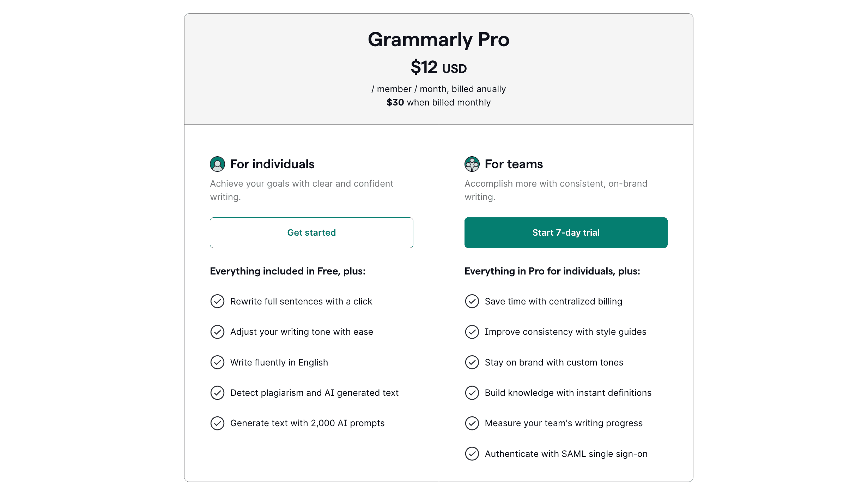The height and width of the screenshot is (501, 868).
Task: Click checkmark beside 'Improve consistency with style guides'
Action: (x=472, y=332)
